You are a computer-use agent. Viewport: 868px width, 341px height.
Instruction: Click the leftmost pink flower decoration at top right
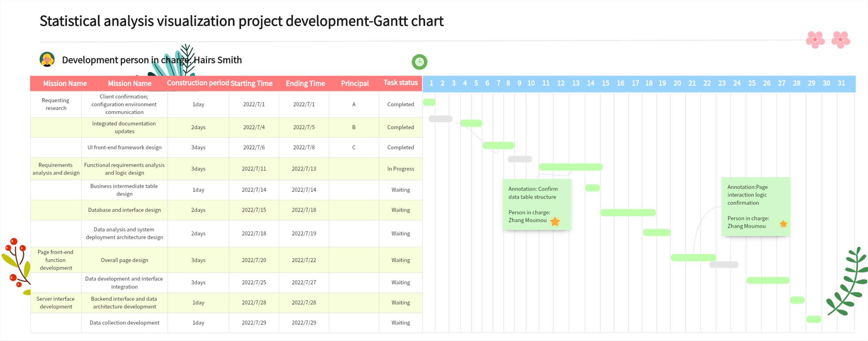tap(815, 40)
